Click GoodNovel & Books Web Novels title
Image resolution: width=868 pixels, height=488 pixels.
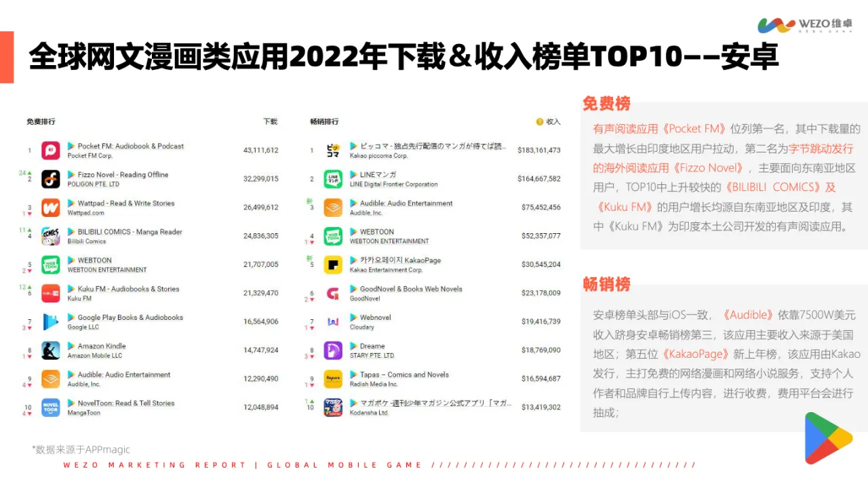click(x=411, y=289)
